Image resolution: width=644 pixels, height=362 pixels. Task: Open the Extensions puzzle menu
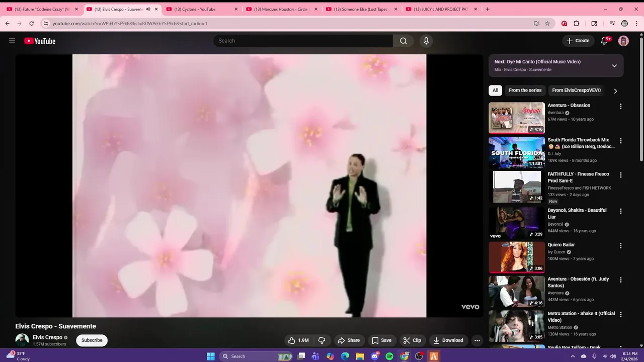point(577,23)
